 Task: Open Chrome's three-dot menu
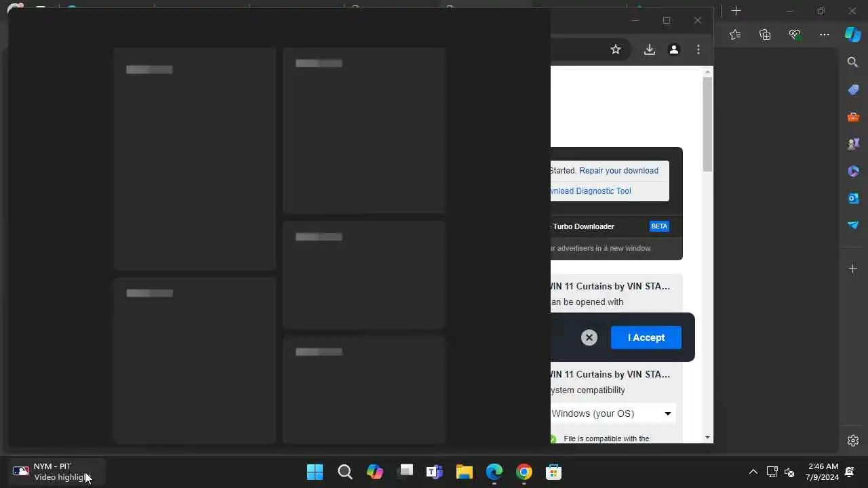pyautogui.click(x=698, y=49)
